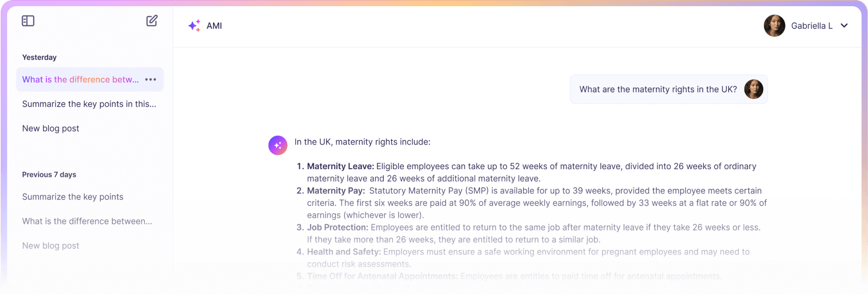Click Gabriella's profile photo in header
Screen dimensions: 868x294
click(774, 26)
